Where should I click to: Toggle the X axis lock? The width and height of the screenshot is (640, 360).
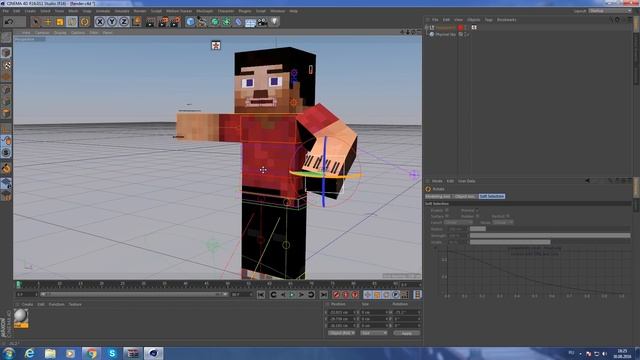100,22
